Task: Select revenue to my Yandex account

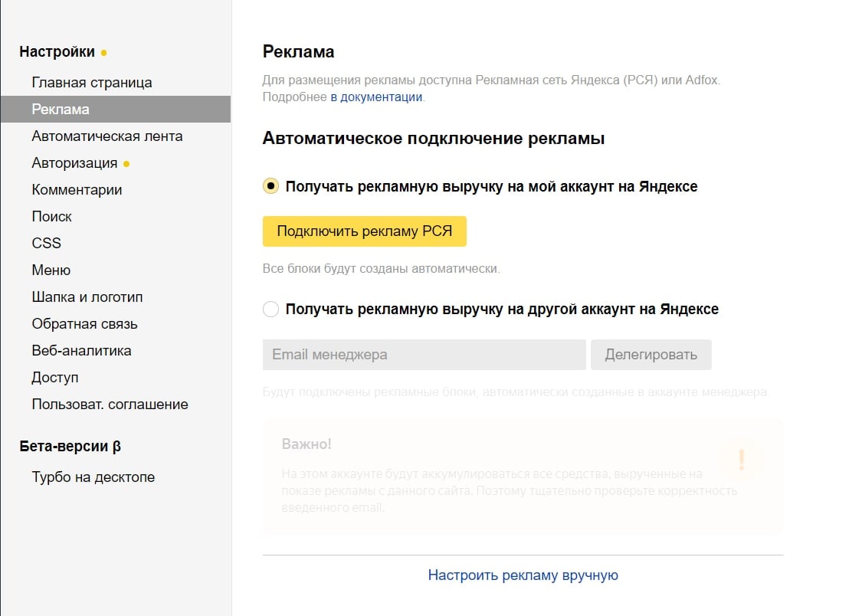Action: coord(270,186)
